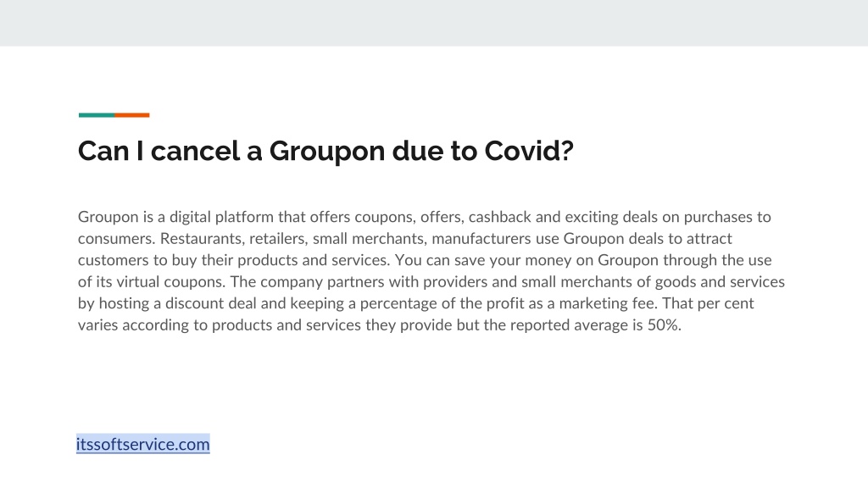This screenshot has width=868, height=488.
Task: Click the word 'cashback' in body text
Action: click(500, 217)
